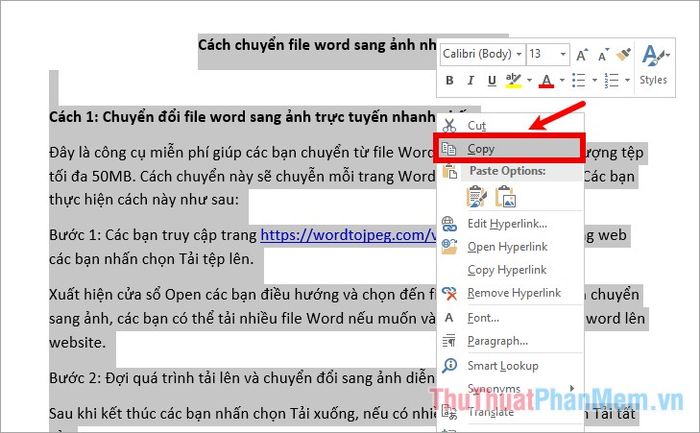Screen dimensions: 700x433
Task: Select Open Hyperlink menu entry
Action: (x=510, y=247)
